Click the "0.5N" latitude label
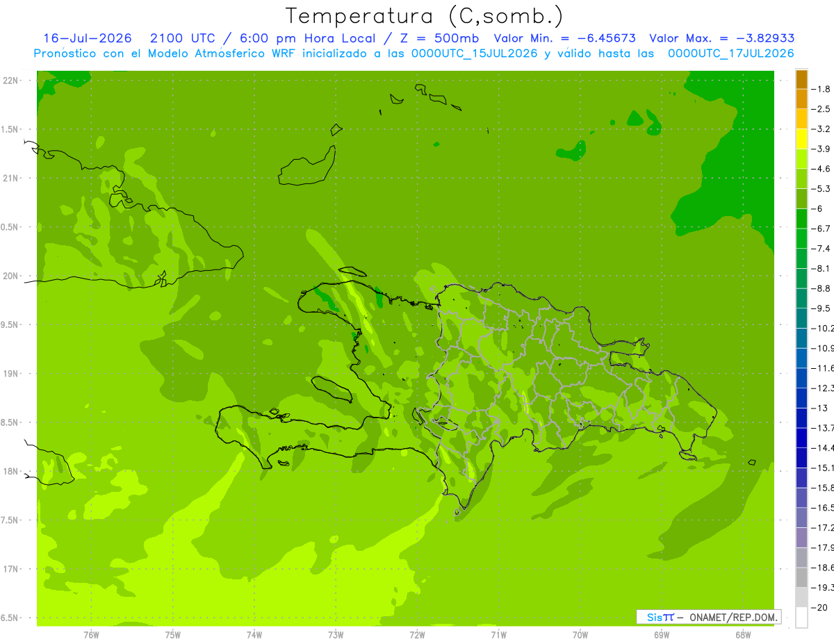This screenshot has height=644, width=834. [x=10, y=227]
